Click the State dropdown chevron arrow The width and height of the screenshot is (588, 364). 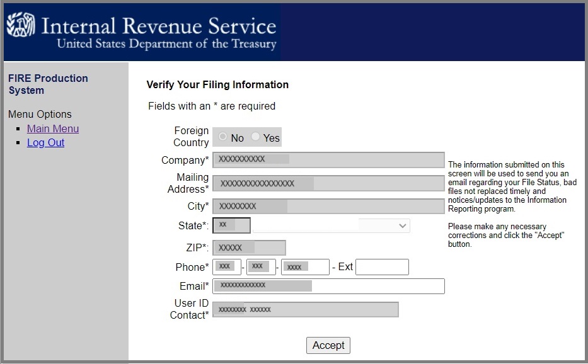click(x=403, y=225)
